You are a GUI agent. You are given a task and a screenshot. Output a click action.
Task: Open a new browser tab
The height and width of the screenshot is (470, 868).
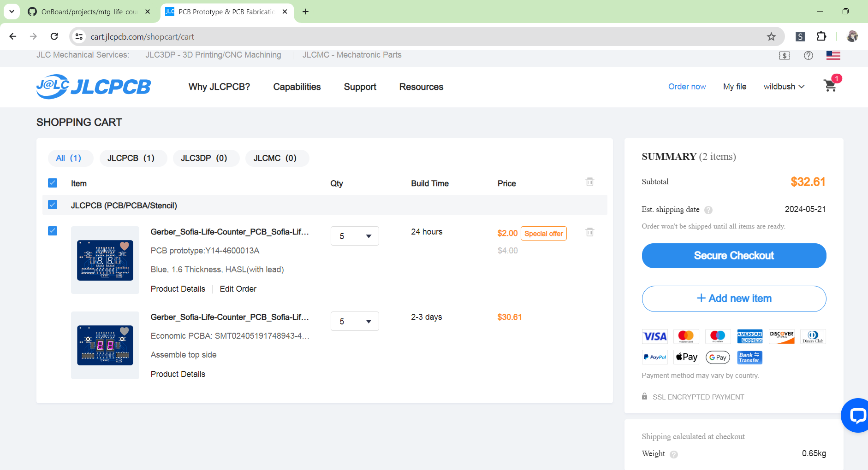pos(305,12)
